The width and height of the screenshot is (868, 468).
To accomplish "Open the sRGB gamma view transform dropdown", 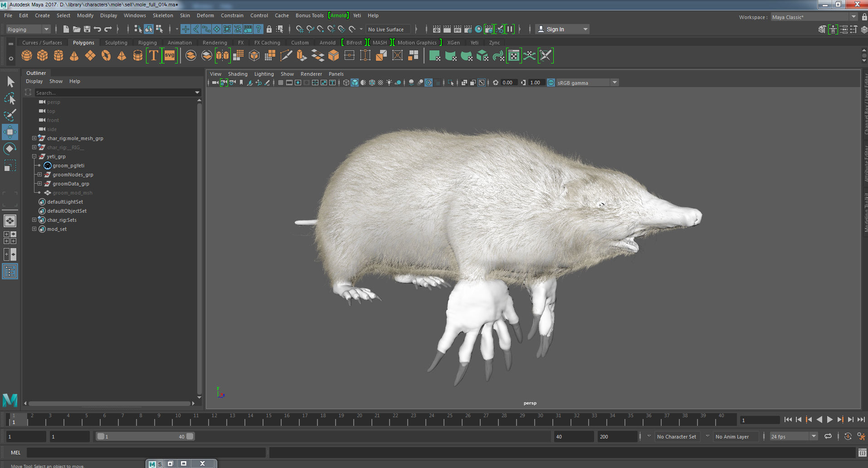I will 587,83.
